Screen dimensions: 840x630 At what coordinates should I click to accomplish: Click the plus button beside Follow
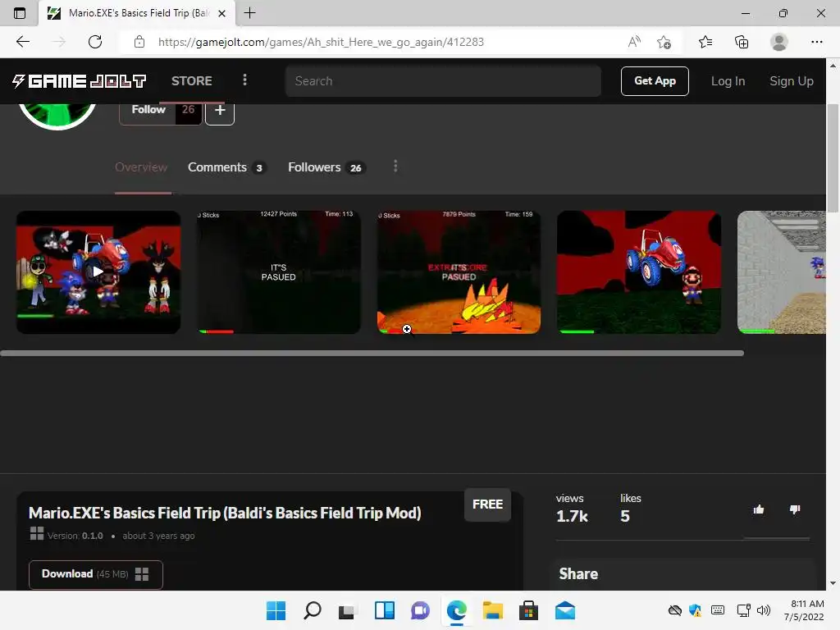coord(220,111)
